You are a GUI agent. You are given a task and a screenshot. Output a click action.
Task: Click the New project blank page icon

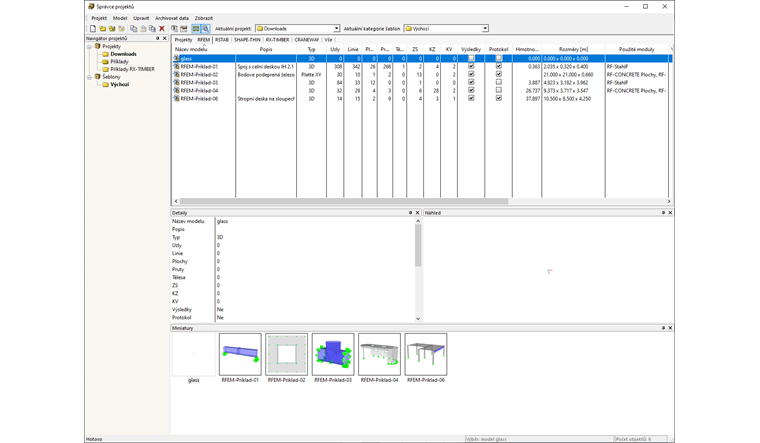[x=93, y=29]
